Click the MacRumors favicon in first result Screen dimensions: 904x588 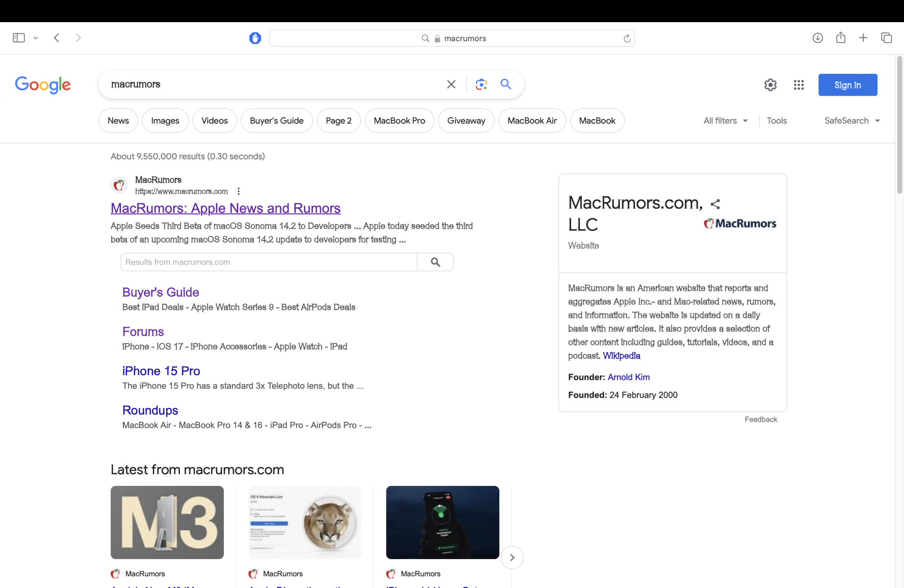click(119, 185)
